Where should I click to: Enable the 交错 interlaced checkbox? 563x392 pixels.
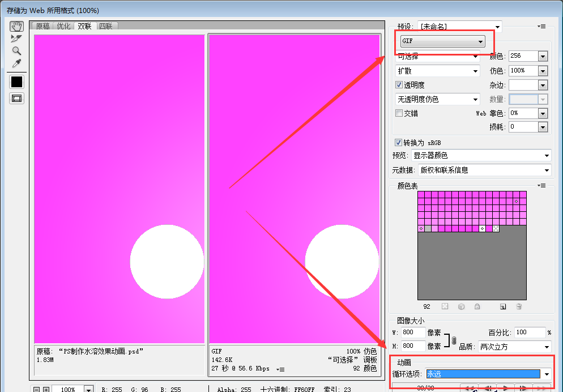[398, 113]
